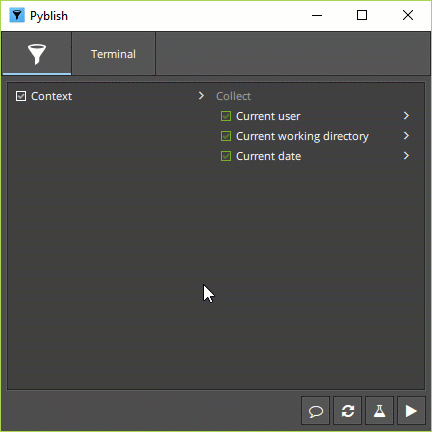Open the Terminal tab
The width and height of the screenshot is (432, 432).
click(113, 54)
